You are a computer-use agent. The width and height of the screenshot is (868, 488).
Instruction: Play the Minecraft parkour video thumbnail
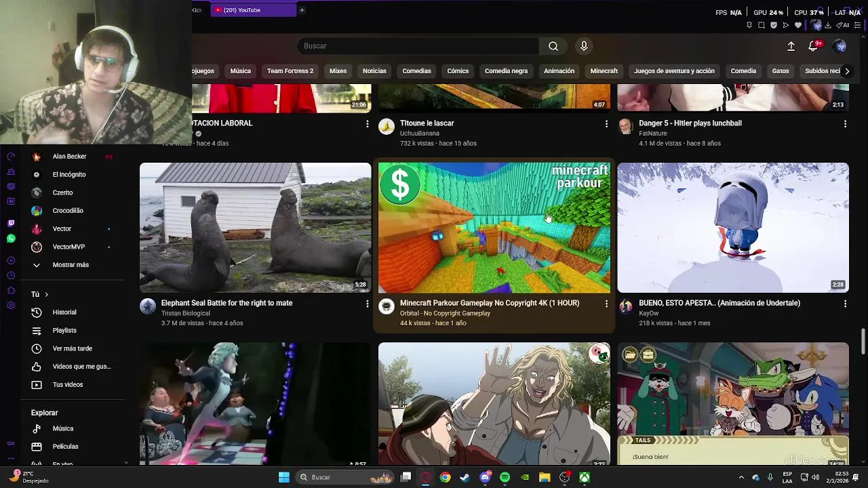pyautogui.click(x=494, y=228)
